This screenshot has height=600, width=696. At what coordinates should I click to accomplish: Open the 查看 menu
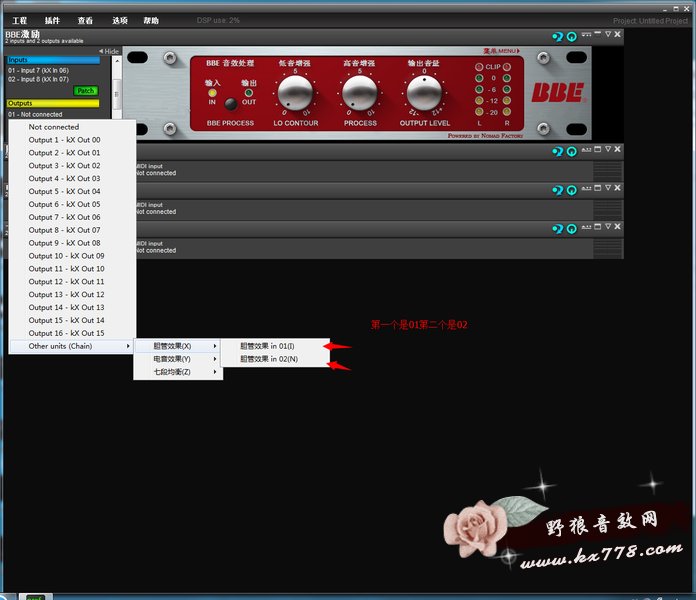pyautogui.click(x=85, y=20)
